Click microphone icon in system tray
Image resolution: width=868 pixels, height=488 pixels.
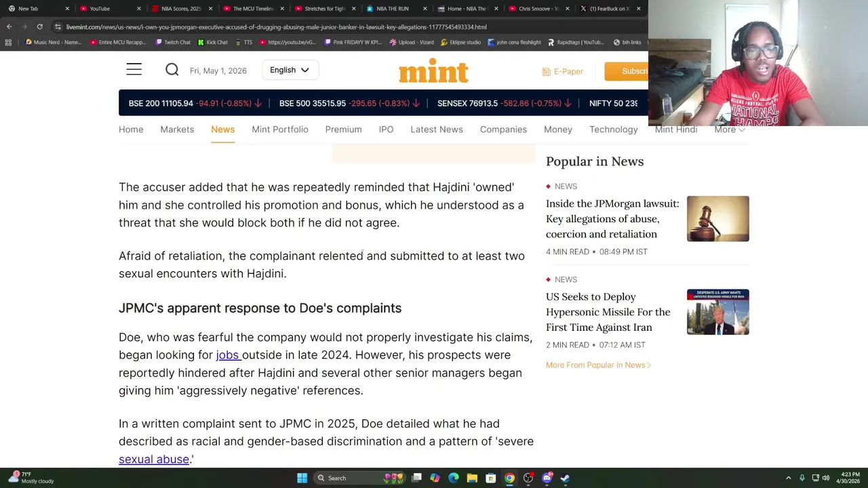pos(802,478)
